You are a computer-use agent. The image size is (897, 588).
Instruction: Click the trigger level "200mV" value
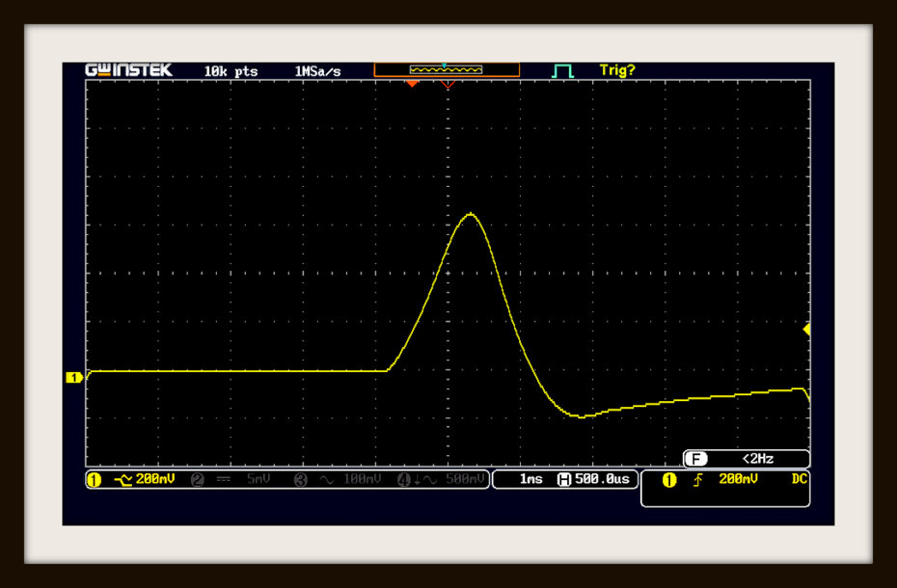point(738,479)
